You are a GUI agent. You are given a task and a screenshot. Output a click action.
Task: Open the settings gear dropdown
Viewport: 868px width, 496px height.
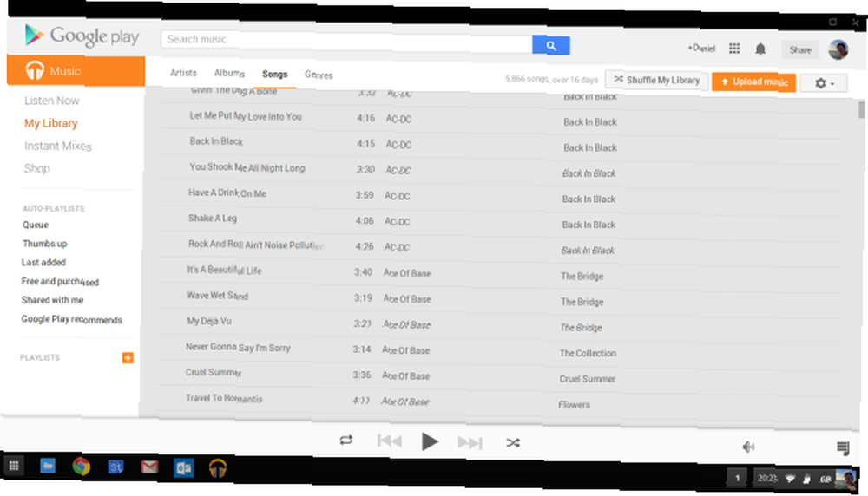[x=825, y=83]
